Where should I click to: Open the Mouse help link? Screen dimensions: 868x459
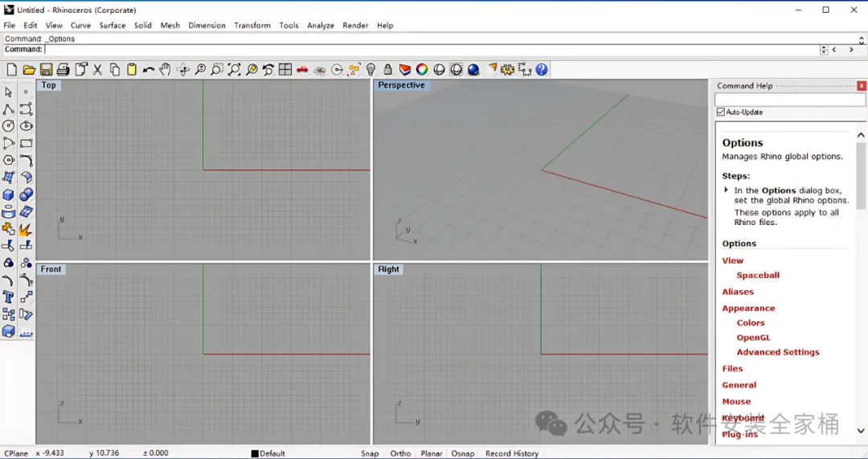[736, 401]
